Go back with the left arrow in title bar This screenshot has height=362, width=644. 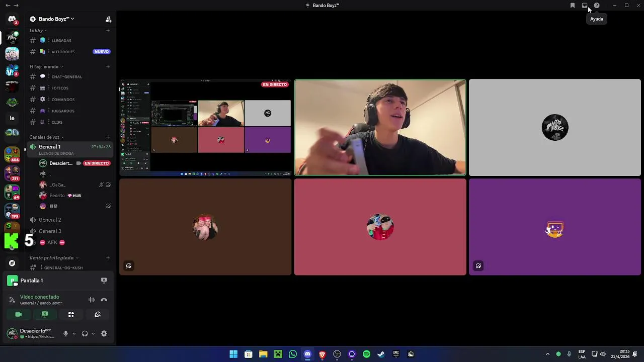click(8, 6)
